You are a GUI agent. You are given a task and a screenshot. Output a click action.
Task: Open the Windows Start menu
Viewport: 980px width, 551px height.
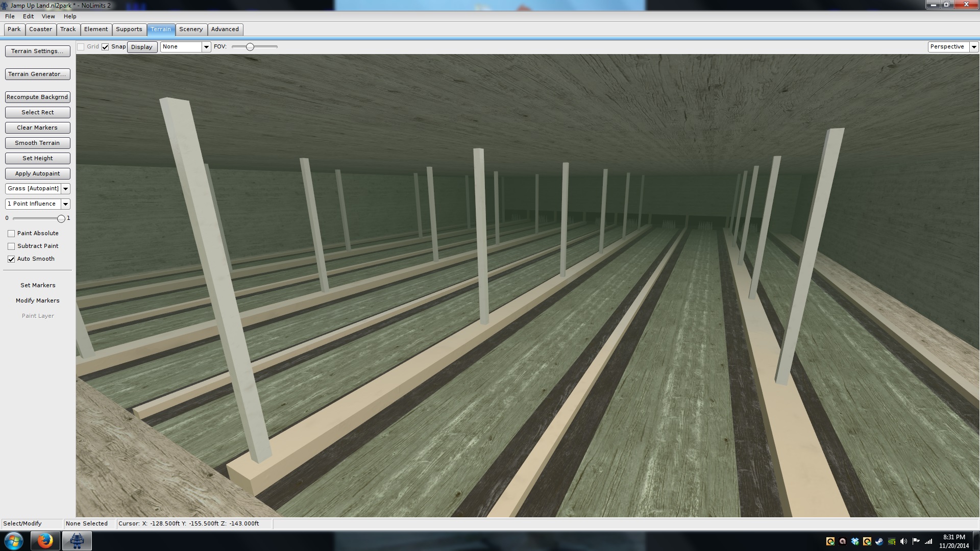point(14,541)
